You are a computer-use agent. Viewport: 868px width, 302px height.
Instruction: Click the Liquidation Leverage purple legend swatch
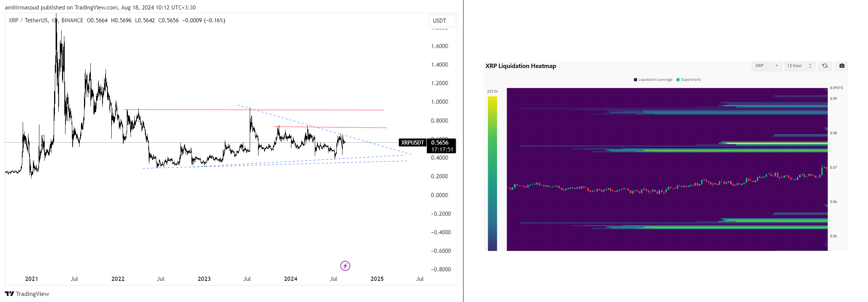click(635, 80)
